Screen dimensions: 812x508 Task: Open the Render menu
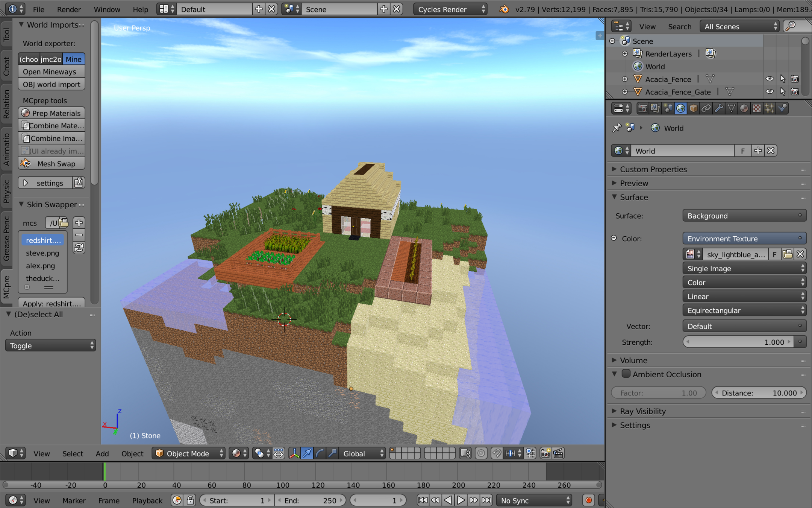click(x=69, y=9)
